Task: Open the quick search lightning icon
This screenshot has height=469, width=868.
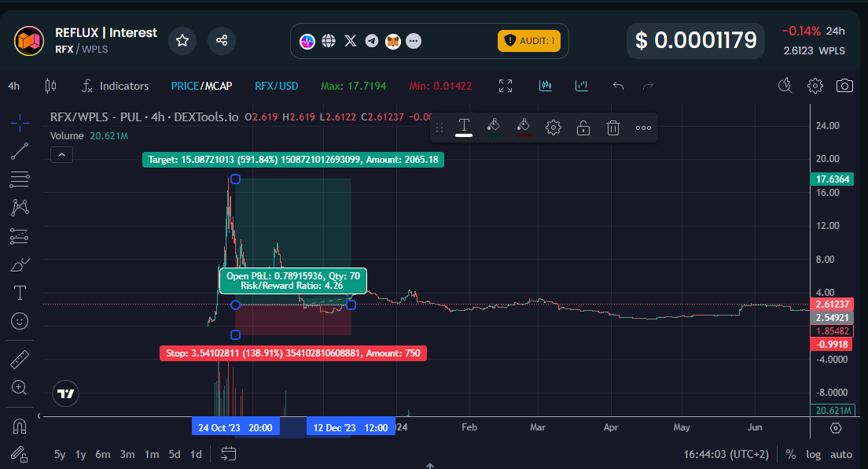Action: tap(785, 86)
